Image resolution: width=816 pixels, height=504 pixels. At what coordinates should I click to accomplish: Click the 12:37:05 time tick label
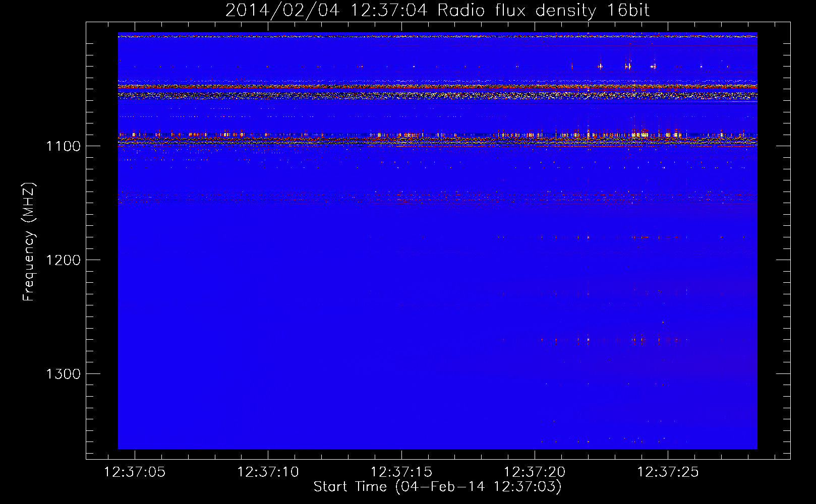tap(135, 472)
